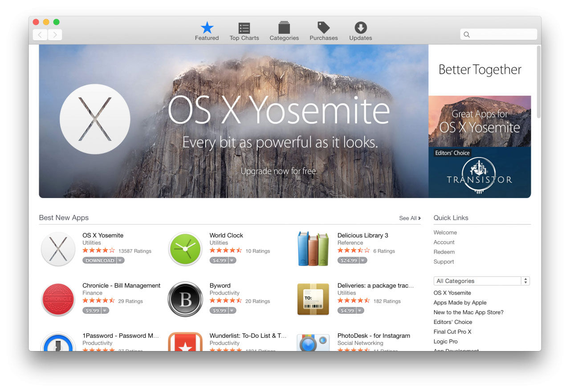Open the Top Charts section

pos(244,31)
